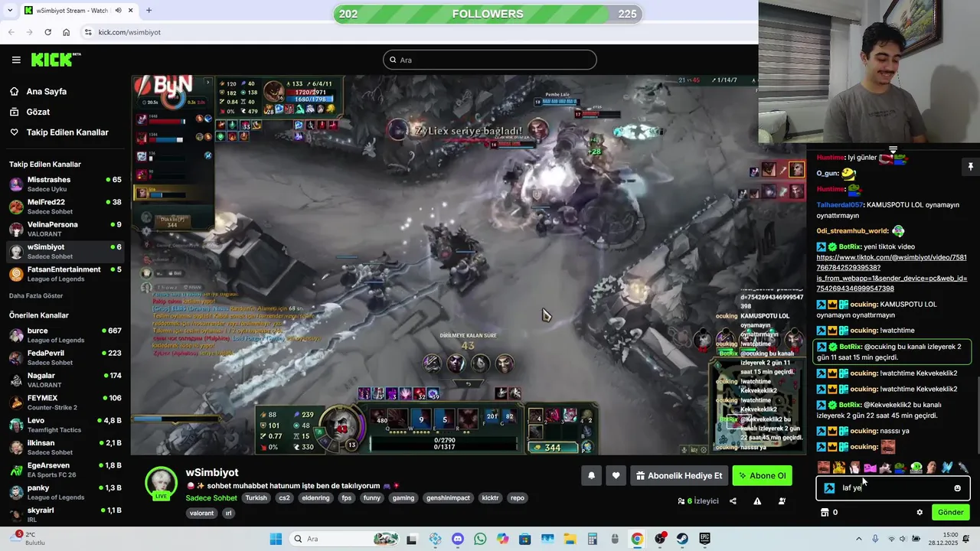Mute the wSimbiyot Stream tab audio
The height and width of the screenshot is (551, 980).
[x=118, y=11]
